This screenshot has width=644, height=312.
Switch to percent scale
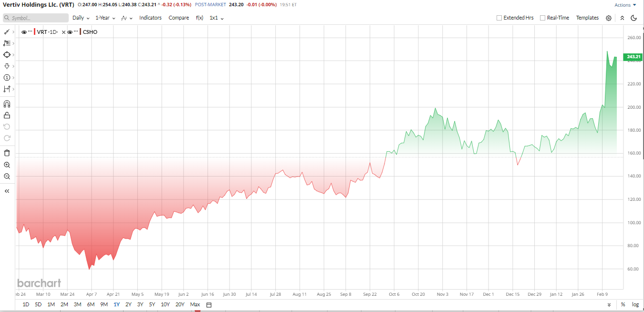click(x=623, y=304)
